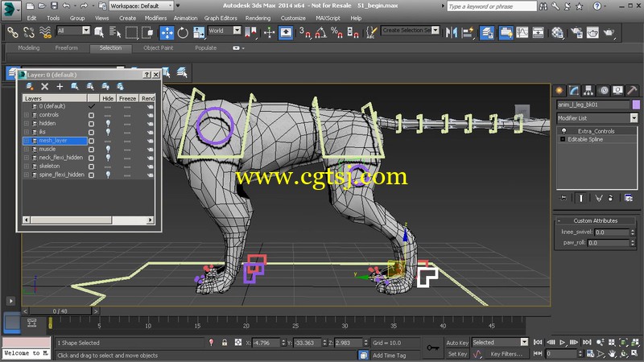Click Add Time Tag
Viewport: 644px width, 362px height.
[389, 356]
